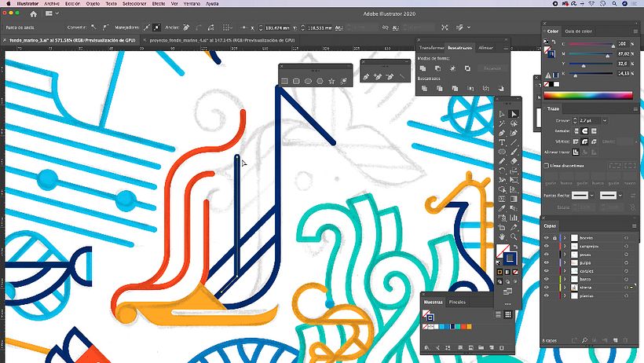644x363 pixels.
Task: Select the Line Segment tool
Action: tap(514, 142)
